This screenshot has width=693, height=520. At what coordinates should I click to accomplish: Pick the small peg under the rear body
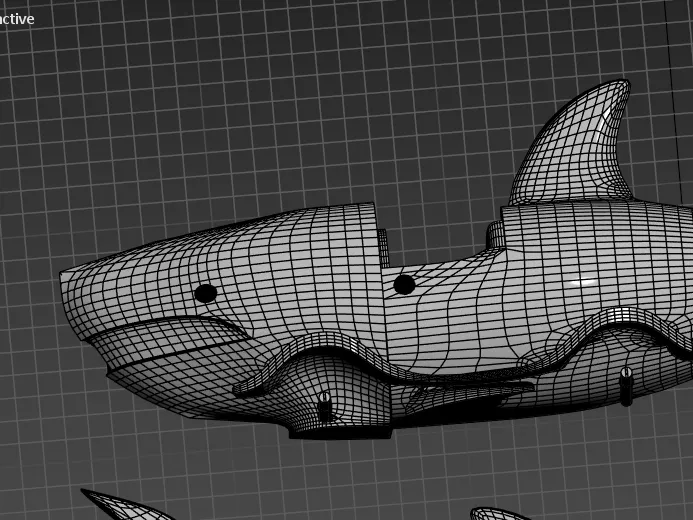coord(625,387)
